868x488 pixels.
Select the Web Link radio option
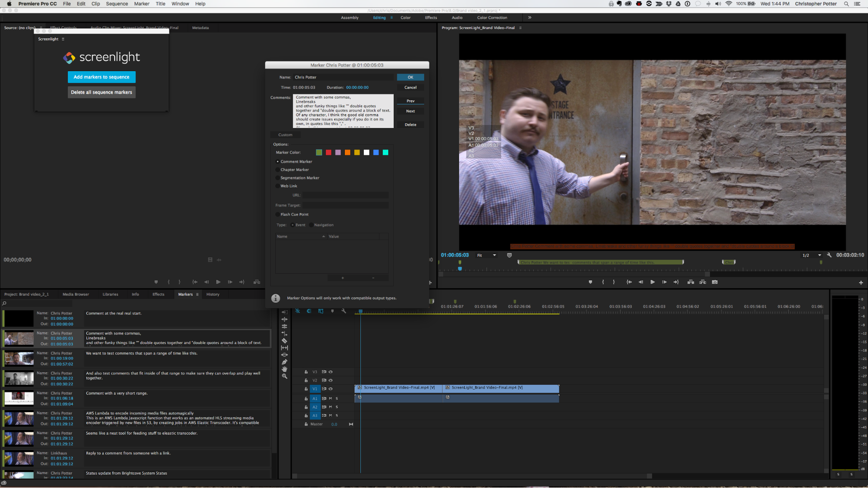[x=278, y=186]
